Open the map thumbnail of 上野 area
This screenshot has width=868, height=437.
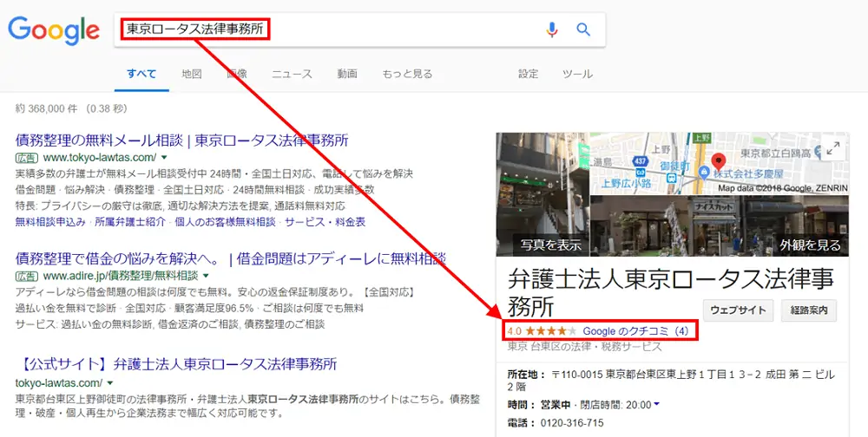(x=719, y=163)
